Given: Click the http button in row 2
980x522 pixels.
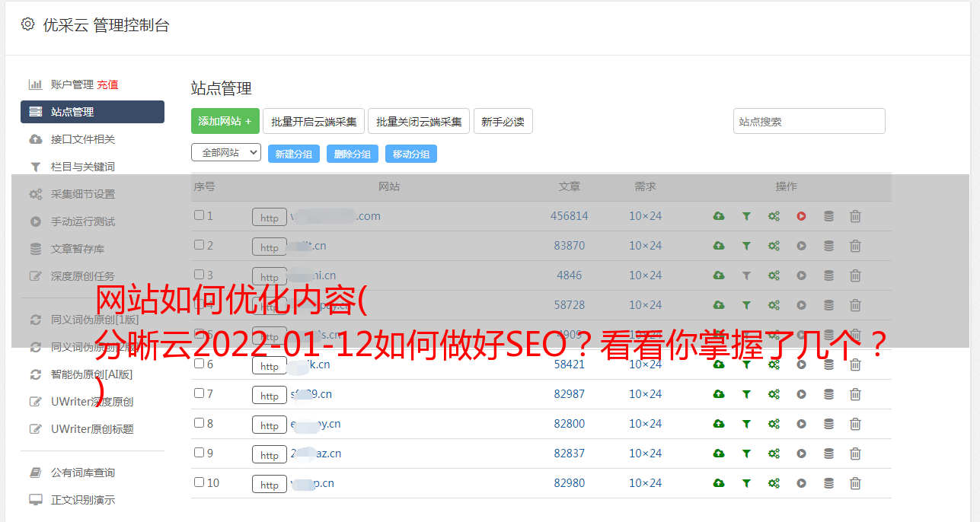Looking at the screenshot, I should coord(270,247).
